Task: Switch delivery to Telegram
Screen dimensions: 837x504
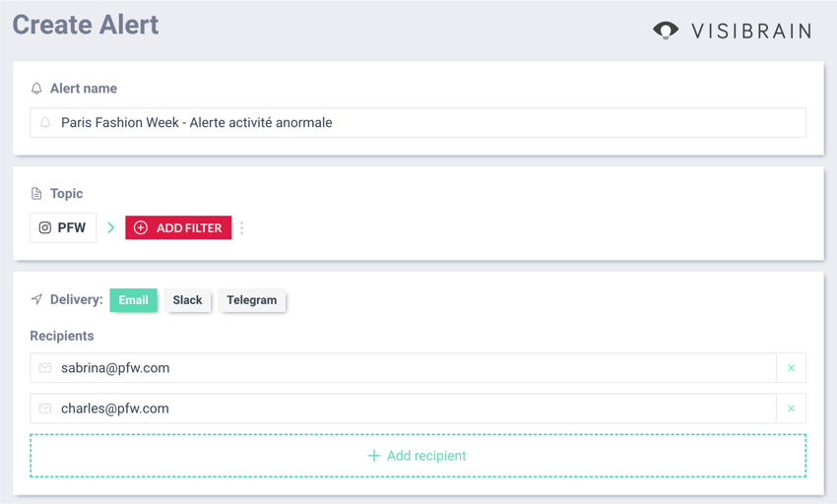Action: [x=252, y=300]
